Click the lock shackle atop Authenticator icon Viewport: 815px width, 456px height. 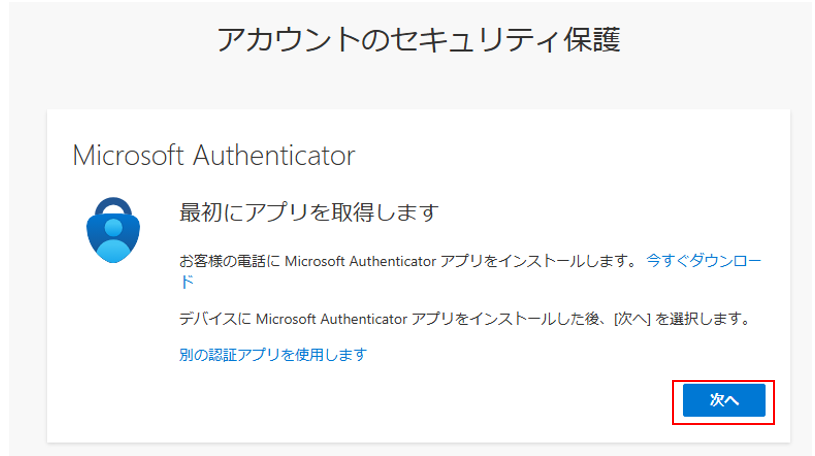coord(113,206)
